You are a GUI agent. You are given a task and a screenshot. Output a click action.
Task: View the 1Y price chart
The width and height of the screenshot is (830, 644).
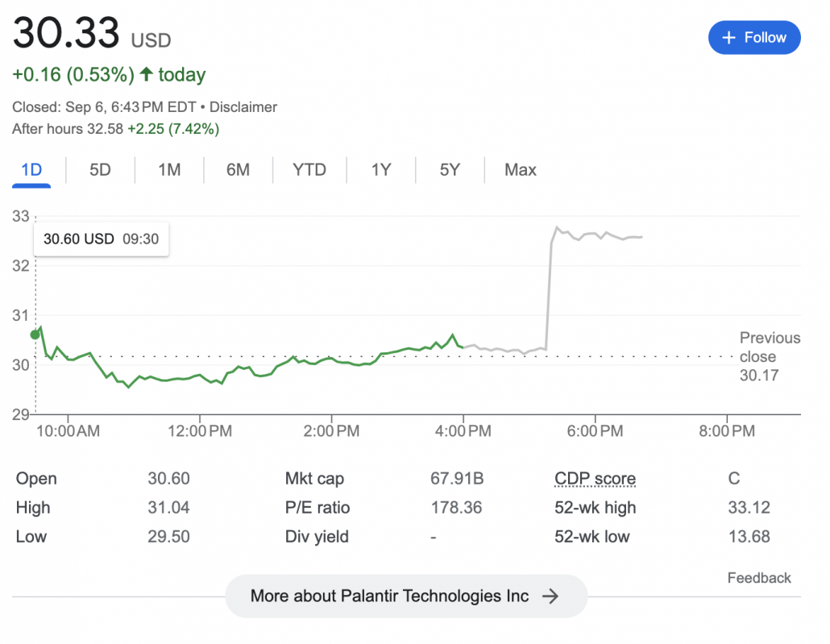(x=381, y=170)
